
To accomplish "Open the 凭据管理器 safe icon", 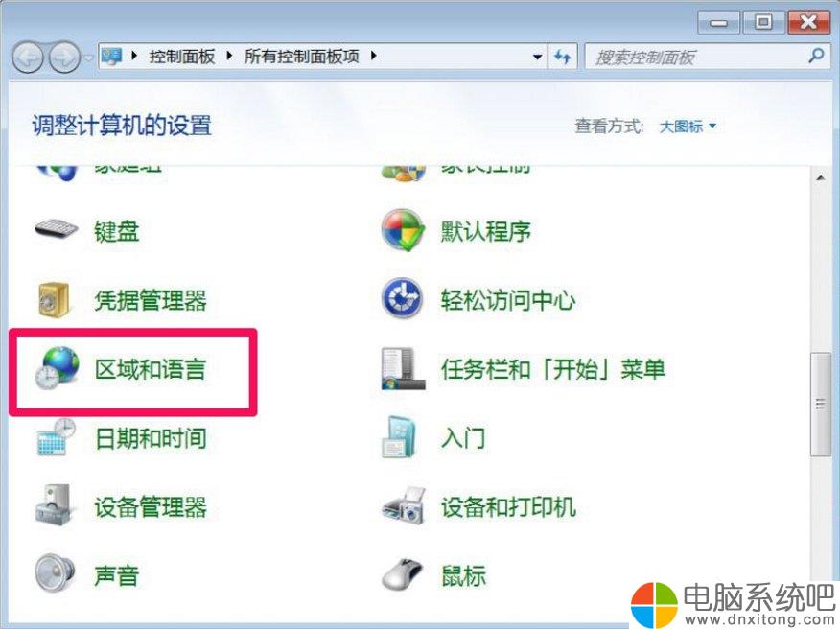I will pyautogui.click(x=54, y=299).
